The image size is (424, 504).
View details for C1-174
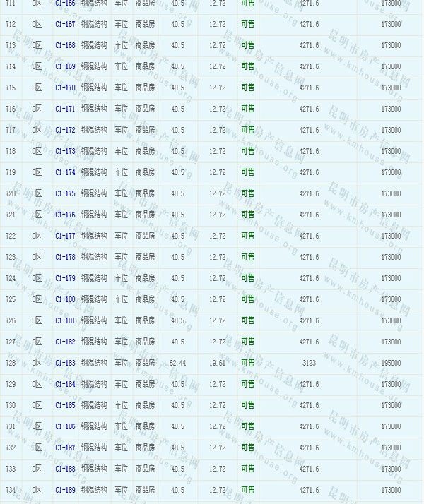tap(65, 172)
